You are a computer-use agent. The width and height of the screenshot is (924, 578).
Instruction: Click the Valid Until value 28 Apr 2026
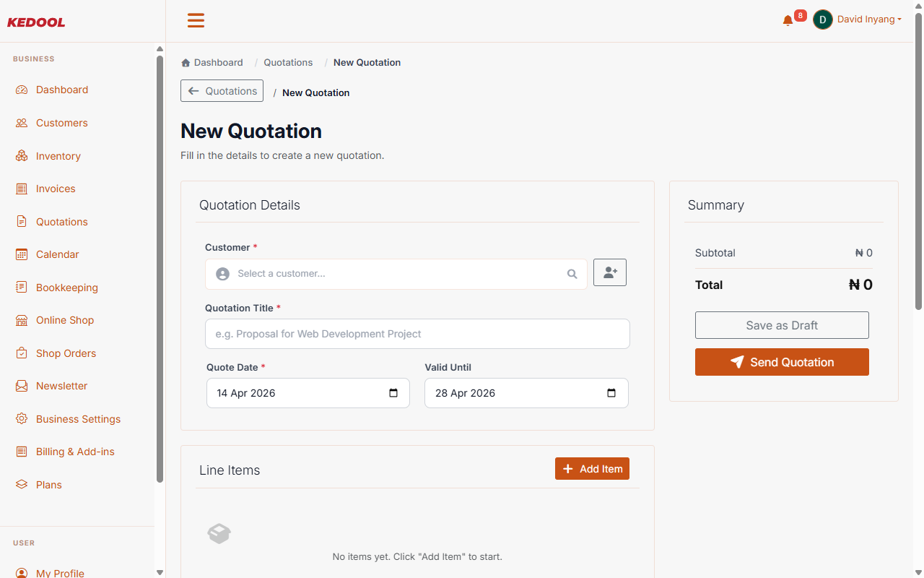point(465,393)
